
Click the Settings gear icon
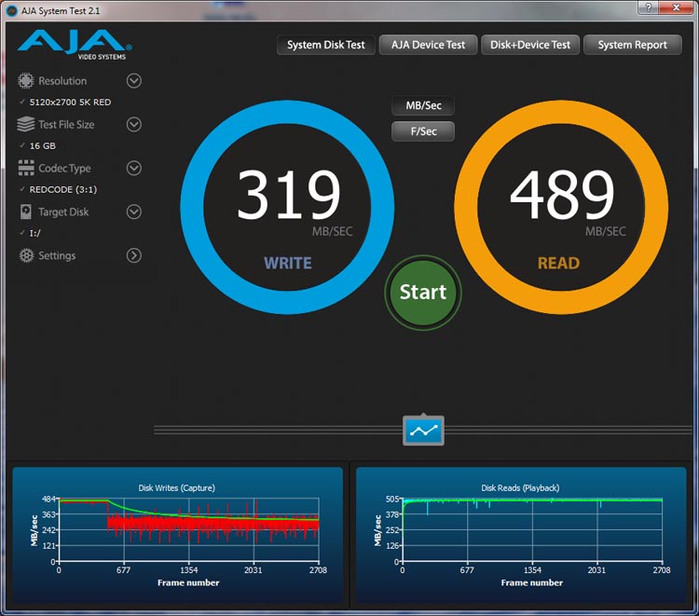tap(26, 255)
